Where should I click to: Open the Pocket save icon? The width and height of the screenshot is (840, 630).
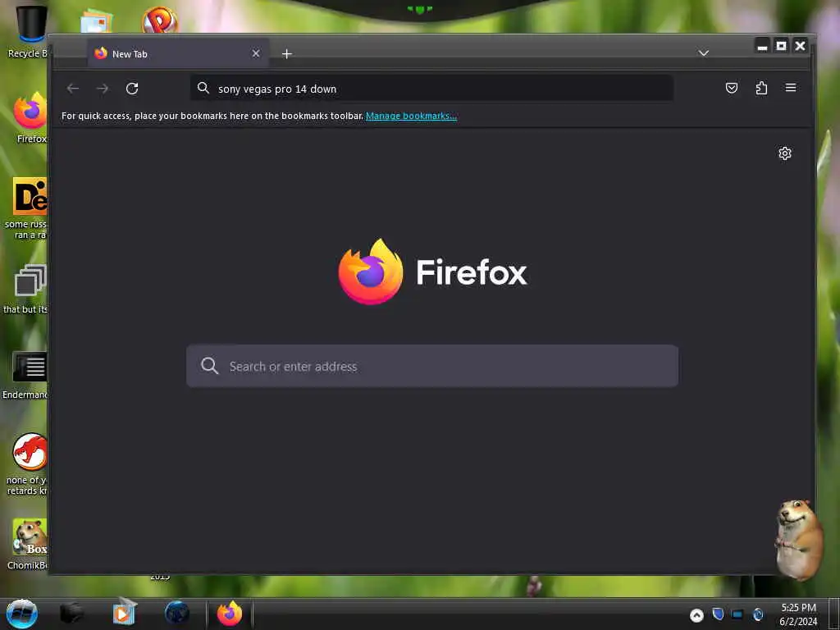point(731,88)
